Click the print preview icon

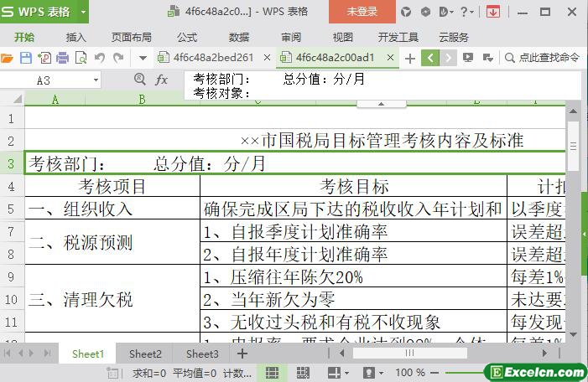click(x=81, y=58)
